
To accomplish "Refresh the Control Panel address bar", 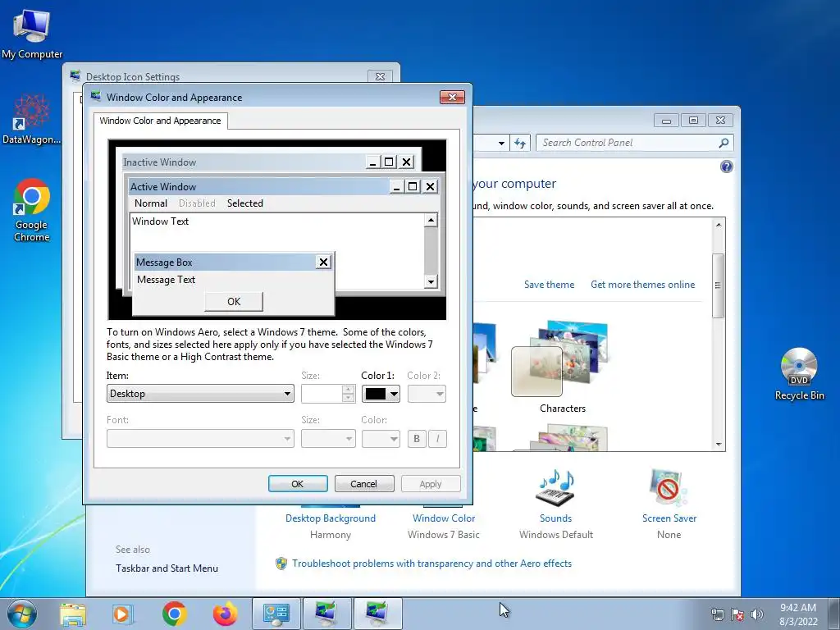I will [x=519, y=143].
